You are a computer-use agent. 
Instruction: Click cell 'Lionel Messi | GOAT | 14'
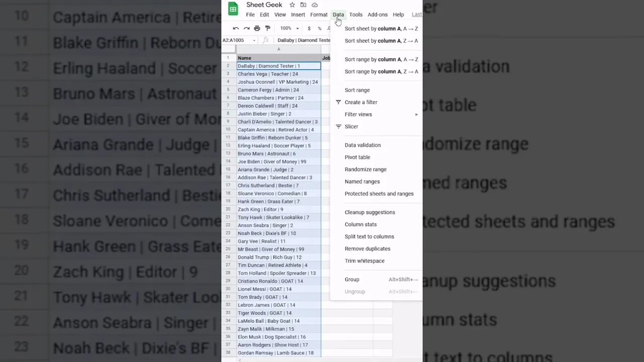(279, 289)
